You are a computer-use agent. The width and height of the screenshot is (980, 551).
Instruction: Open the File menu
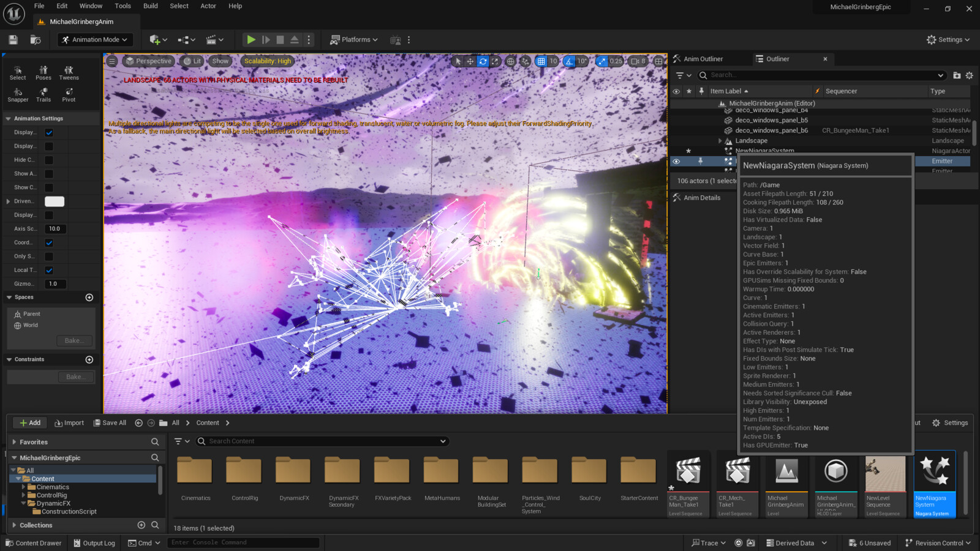pyautogui.click(x=39, y=6)
